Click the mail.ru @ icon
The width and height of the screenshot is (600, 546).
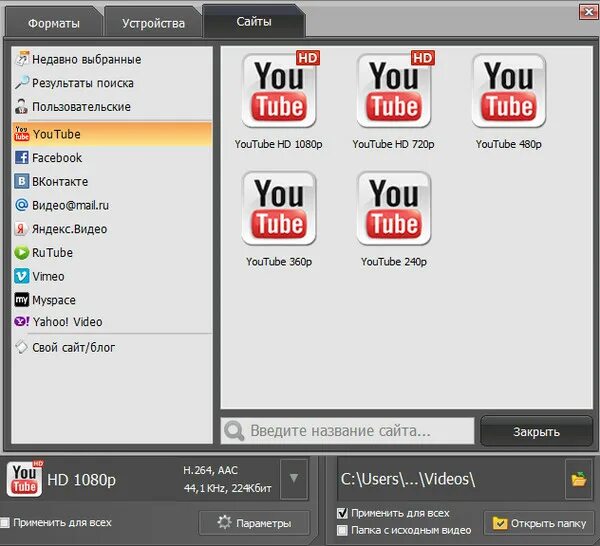click(x=22, y=205)
